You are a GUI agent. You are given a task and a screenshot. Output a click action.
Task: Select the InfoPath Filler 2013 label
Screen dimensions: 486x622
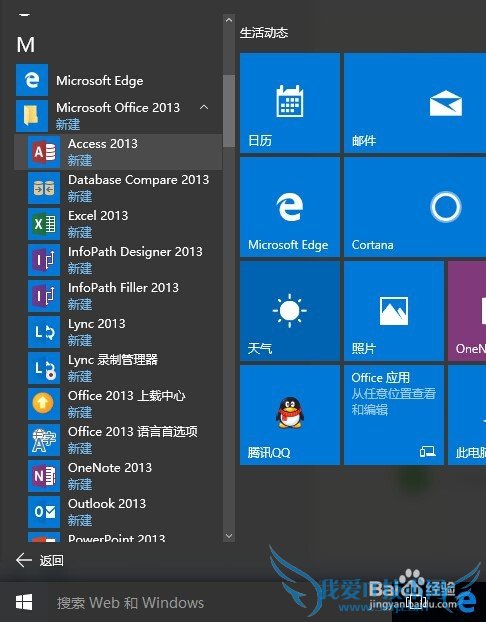point(123,288)
